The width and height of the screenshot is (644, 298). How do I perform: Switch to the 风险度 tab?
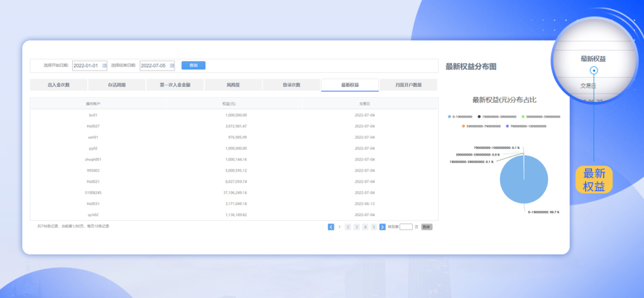pyautogui.click(x=233, y=85)
